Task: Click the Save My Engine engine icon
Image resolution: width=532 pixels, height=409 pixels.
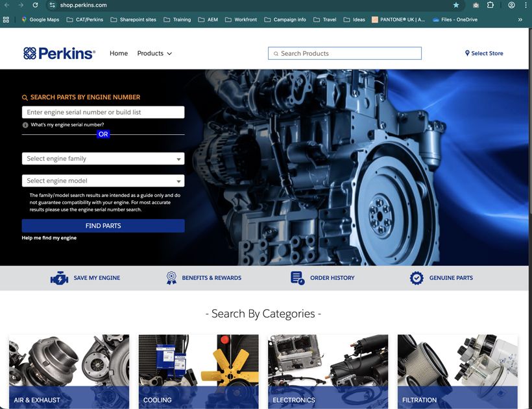Action: coord(59,277)
